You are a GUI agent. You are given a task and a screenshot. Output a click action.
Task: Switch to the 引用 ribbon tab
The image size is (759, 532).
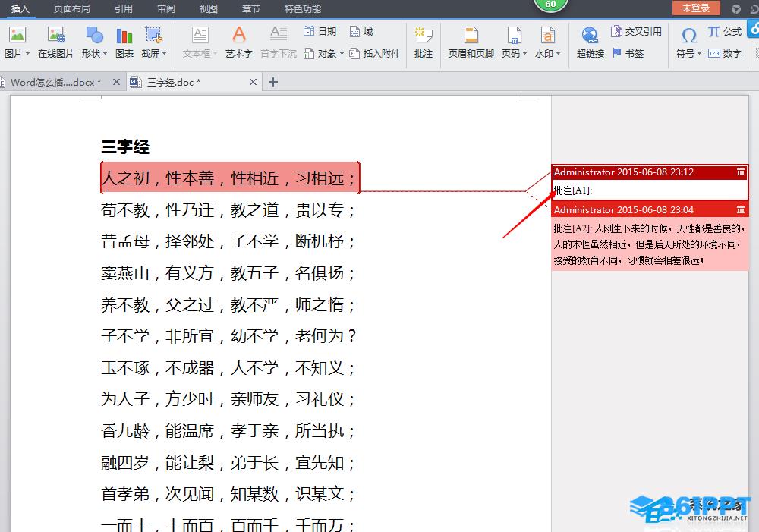[x=124, y=8]
